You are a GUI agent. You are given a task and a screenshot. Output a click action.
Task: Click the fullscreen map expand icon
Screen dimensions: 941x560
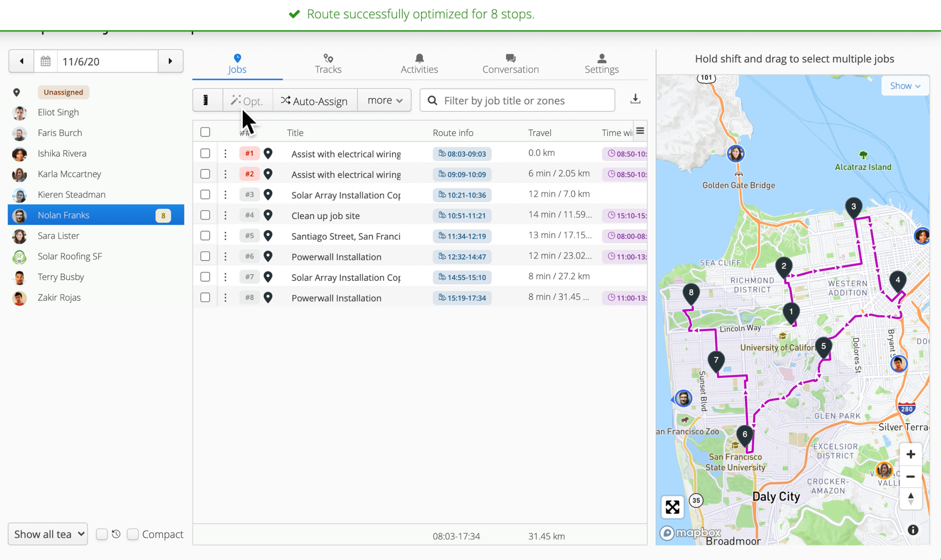tap(672, 507)
